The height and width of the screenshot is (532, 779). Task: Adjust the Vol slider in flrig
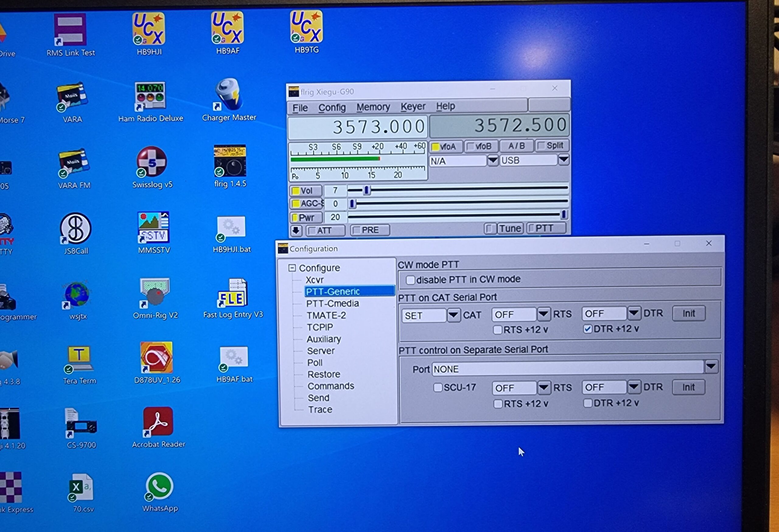(458, 189)
